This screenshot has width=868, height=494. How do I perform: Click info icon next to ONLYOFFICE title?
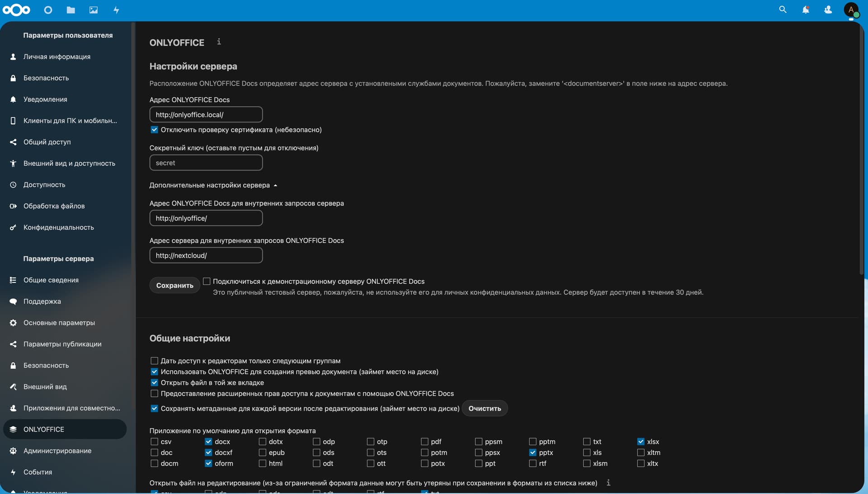219,42
